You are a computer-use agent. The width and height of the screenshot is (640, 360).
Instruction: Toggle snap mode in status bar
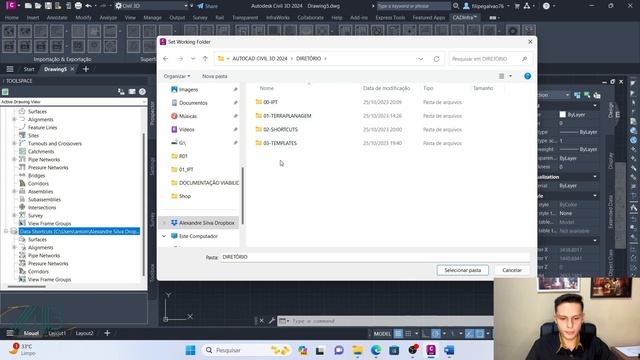point(408,333)
